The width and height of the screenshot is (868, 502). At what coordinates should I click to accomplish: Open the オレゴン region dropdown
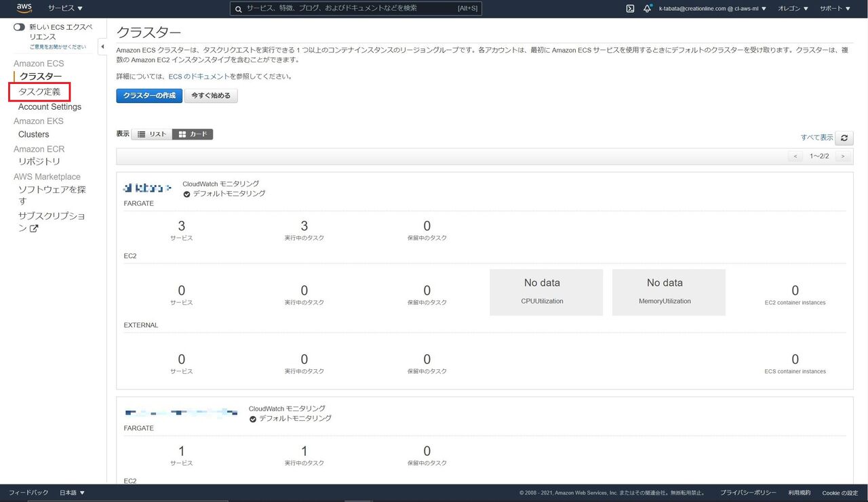(x=793, y=9)
